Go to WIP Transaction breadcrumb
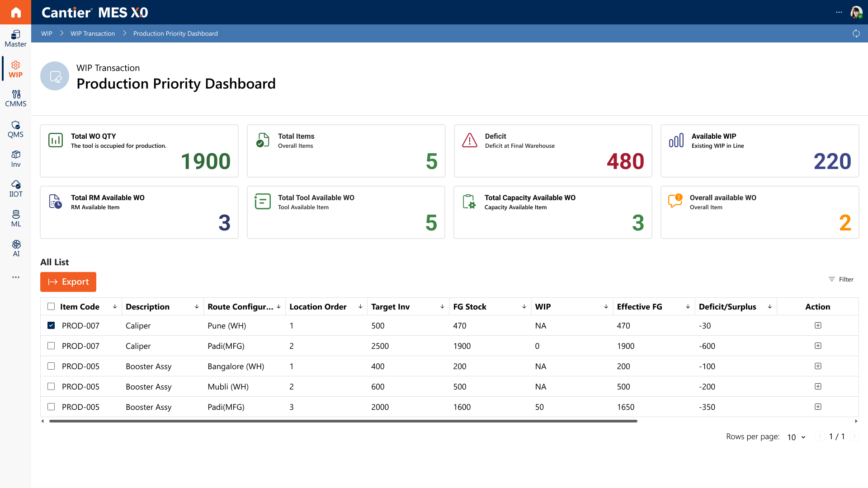Viewport: 868px width, 488px height. coord(93,33)
